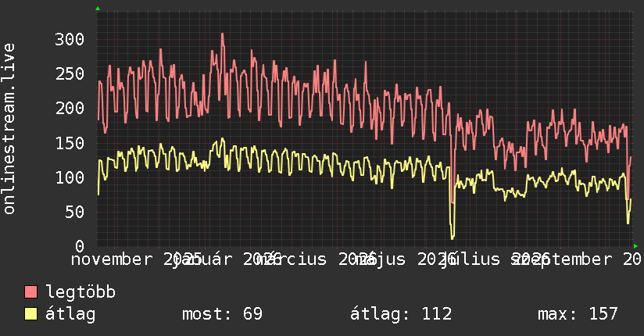Click the pink legtöbb legend color swatch
The image size is (644, 336).
coord(30,292)
